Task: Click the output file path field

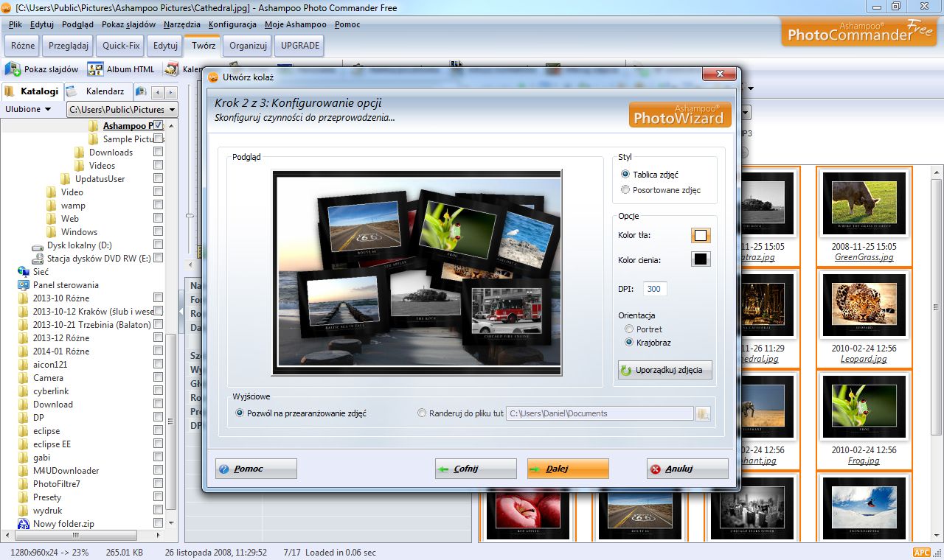Action: coord(600,413)
